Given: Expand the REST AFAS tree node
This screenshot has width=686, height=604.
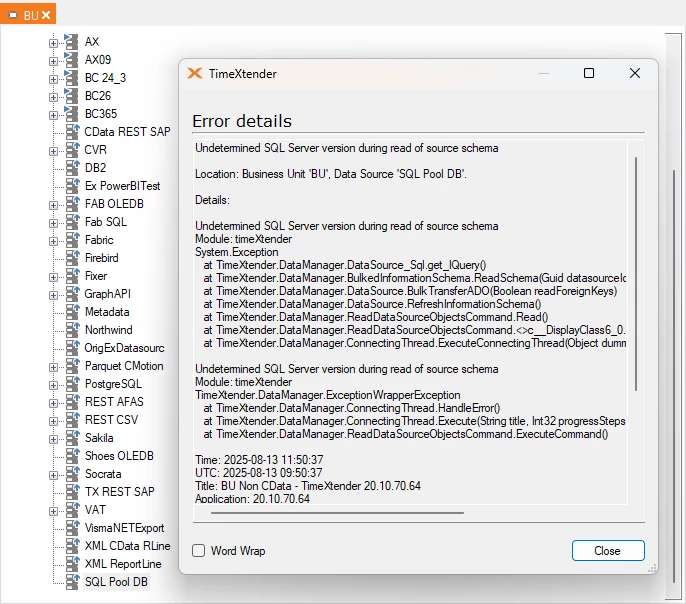Looking at the screenshot, I should (53, 403).
